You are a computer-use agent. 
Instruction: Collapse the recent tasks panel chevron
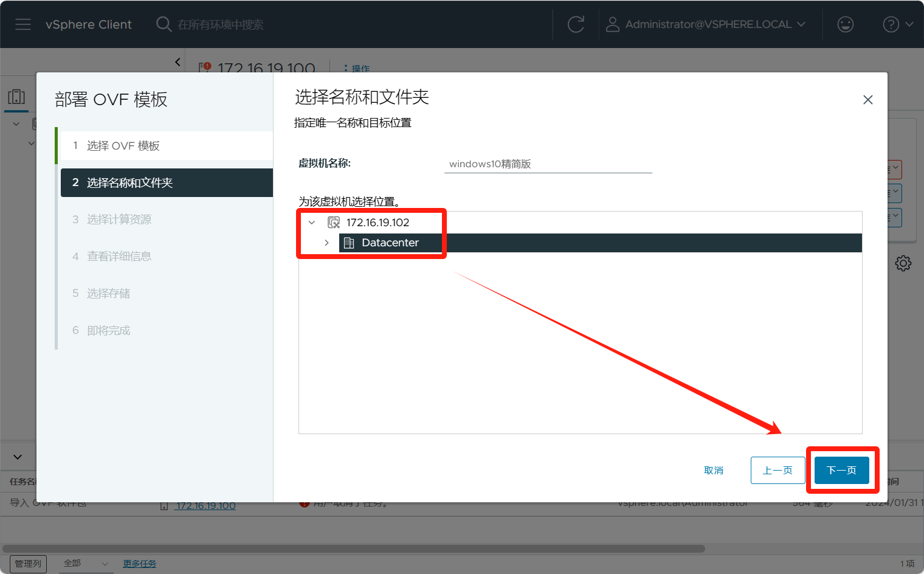pos(18,457)
